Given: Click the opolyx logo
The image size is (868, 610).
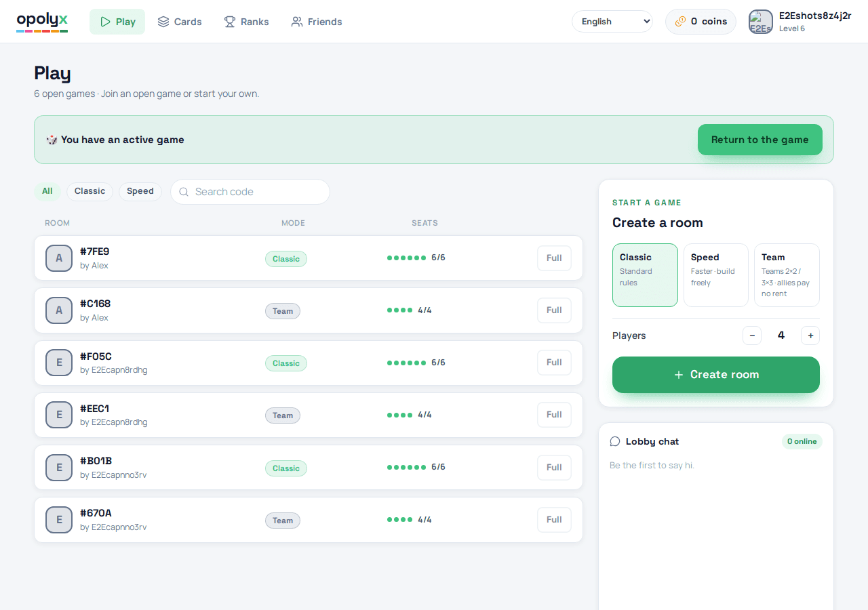Looking at the screenshot, I should [42, 22].
